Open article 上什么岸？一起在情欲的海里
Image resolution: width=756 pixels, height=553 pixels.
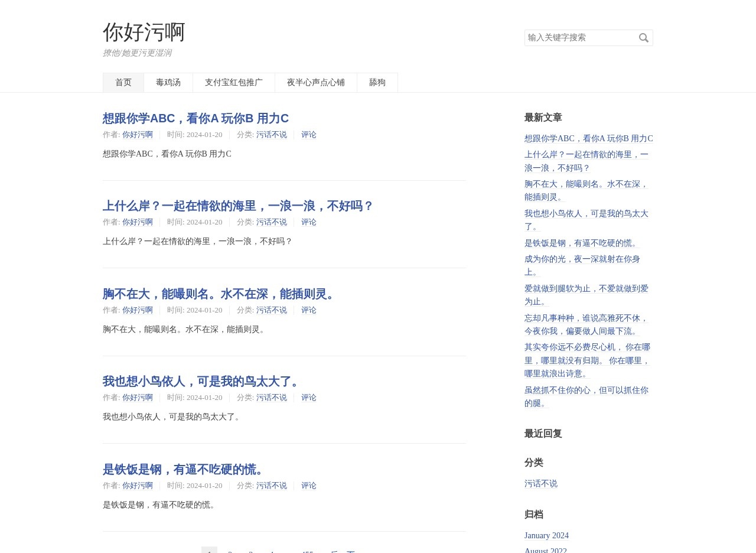[x=238, y=206]
